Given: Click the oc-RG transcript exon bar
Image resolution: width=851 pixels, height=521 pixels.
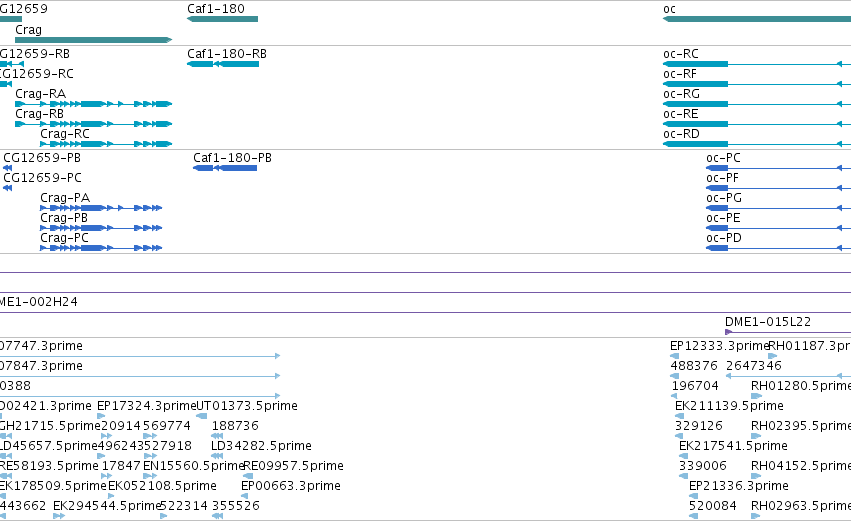Looking at the screenshot, I should coord(695,104).
